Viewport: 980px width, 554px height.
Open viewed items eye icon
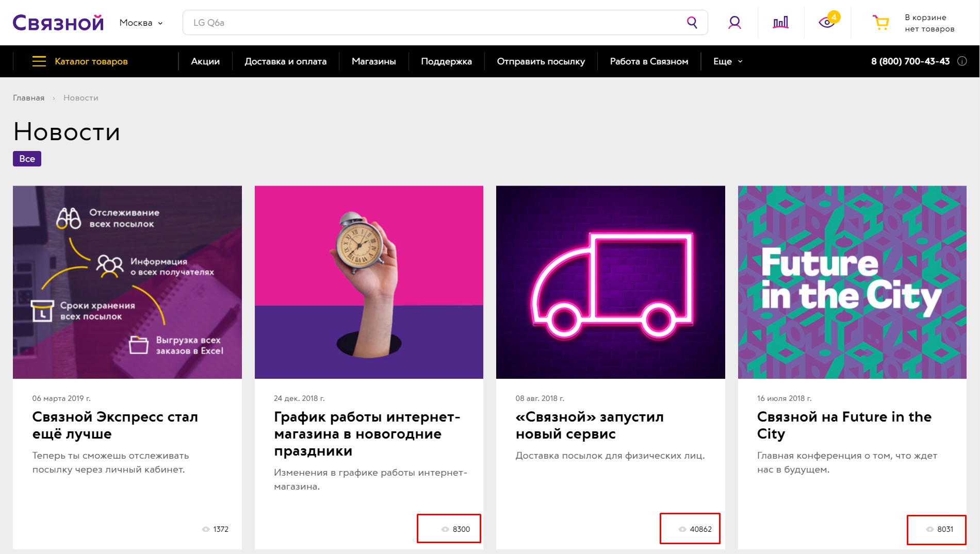click(826, 23)
